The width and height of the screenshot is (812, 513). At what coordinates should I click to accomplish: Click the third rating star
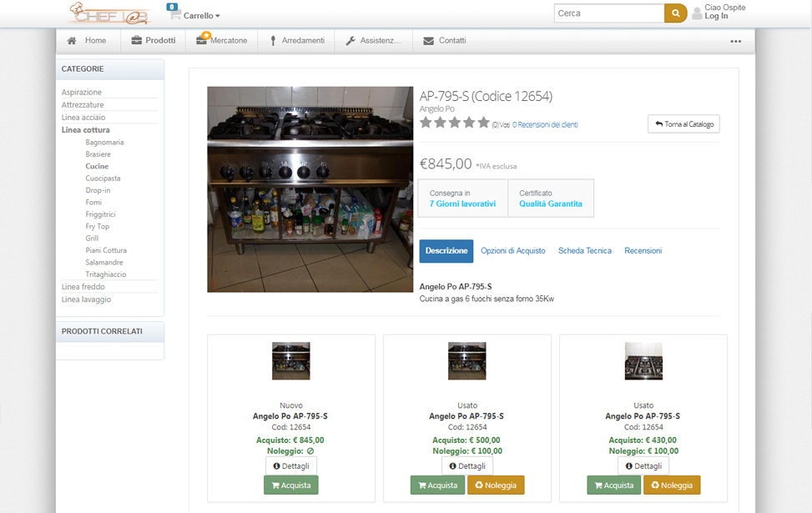click(455, 122)
